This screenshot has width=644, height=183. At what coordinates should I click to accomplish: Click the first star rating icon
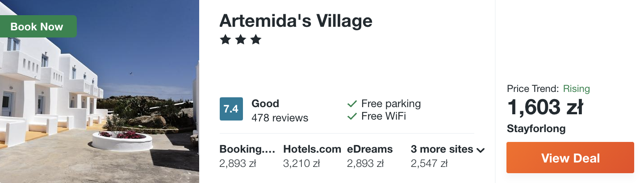point(225,40)
